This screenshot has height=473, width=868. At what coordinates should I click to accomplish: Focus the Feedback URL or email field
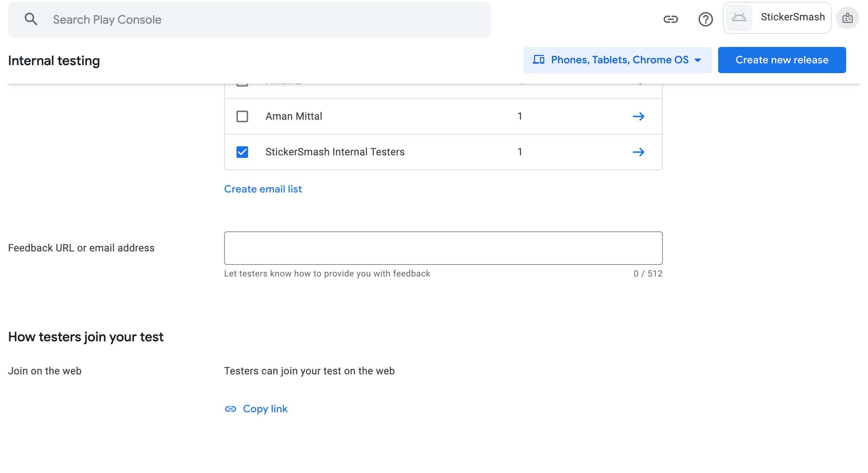click(443, 248)
